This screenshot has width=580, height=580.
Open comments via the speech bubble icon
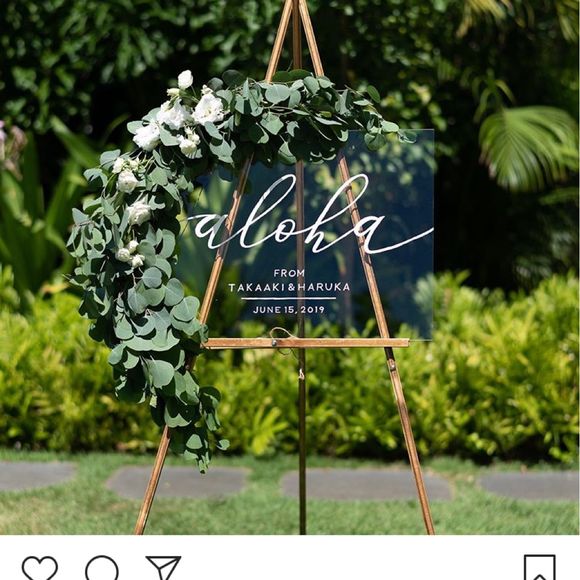[102, 568]
